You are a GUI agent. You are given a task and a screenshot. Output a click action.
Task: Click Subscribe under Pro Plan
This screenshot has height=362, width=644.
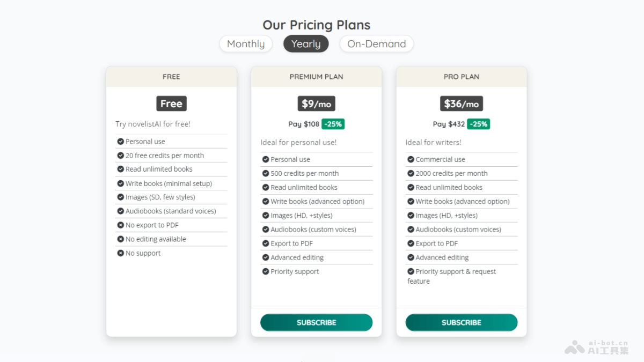click(x=461, y=322)
